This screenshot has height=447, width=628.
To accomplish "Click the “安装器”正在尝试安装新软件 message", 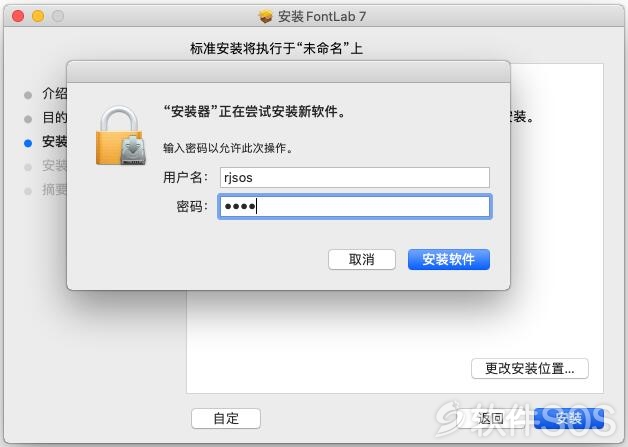I will pyautogui.click(x=254, y=111).
